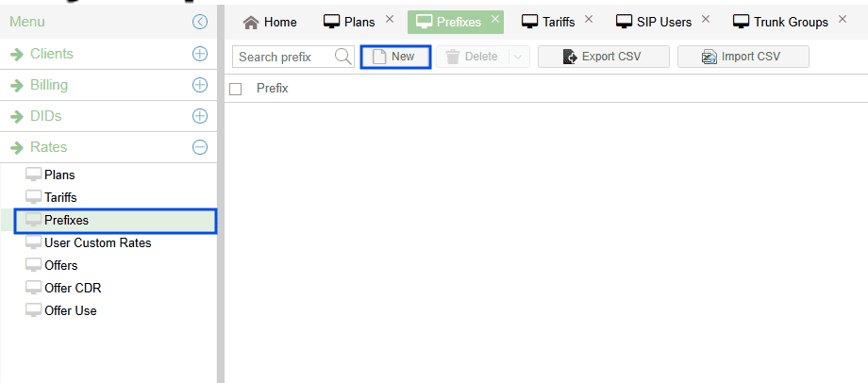Click the Import CSV button

click(x=743, y=57)
